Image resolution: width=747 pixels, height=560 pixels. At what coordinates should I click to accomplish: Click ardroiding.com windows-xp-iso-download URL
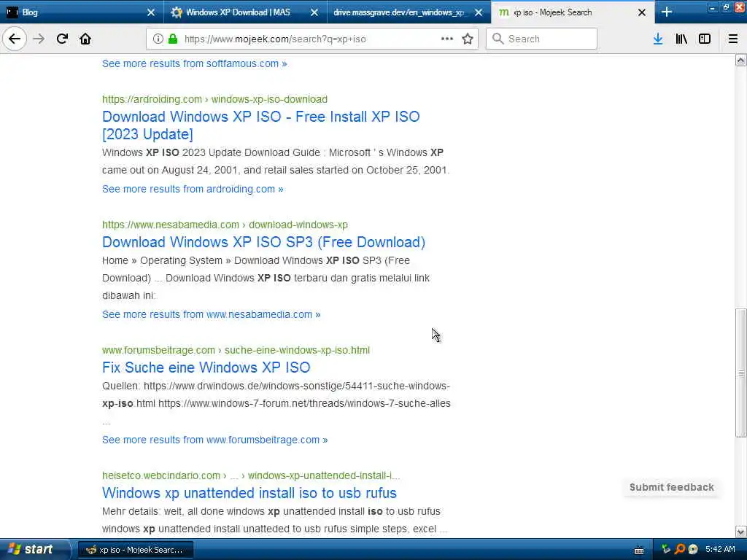point(214,99)
